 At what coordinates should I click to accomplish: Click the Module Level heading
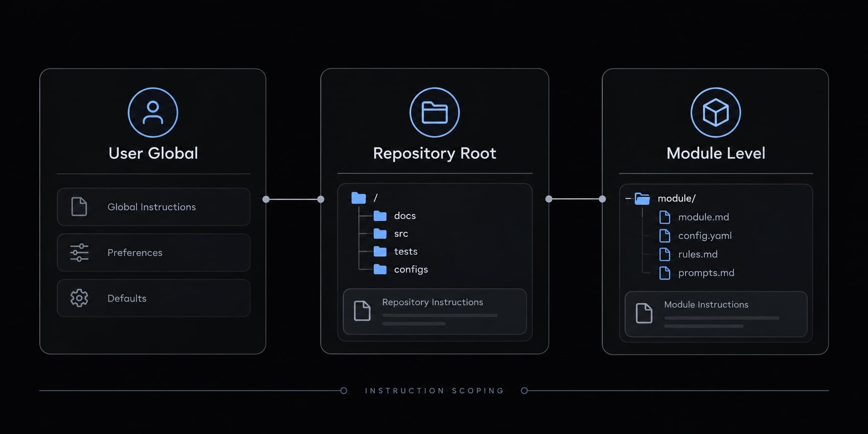coord(716,153)
